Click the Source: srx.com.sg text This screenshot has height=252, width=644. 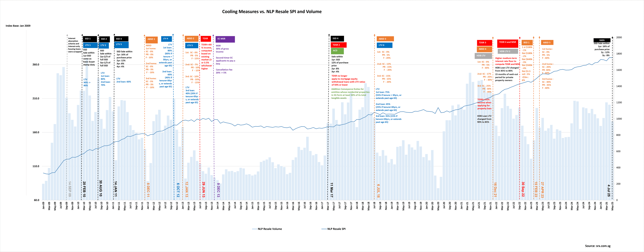(598, 246)
